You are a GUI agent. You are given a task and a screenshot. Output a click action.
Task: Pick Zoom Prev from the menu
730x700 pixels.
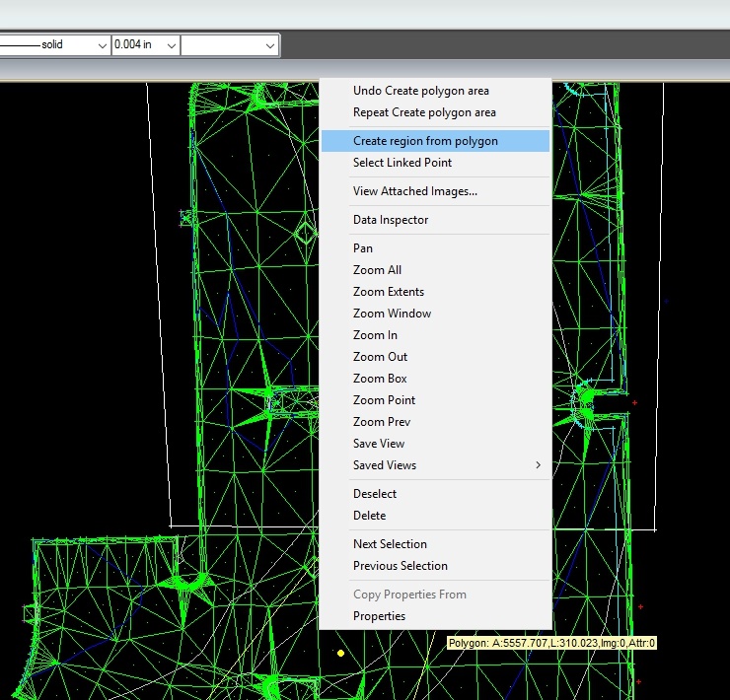pos(382,422)
